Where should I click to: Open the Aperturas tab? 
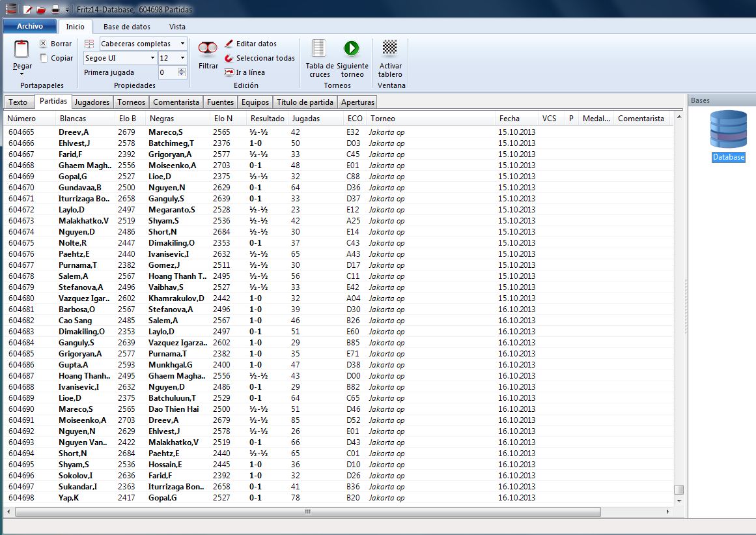coord(357,102)
